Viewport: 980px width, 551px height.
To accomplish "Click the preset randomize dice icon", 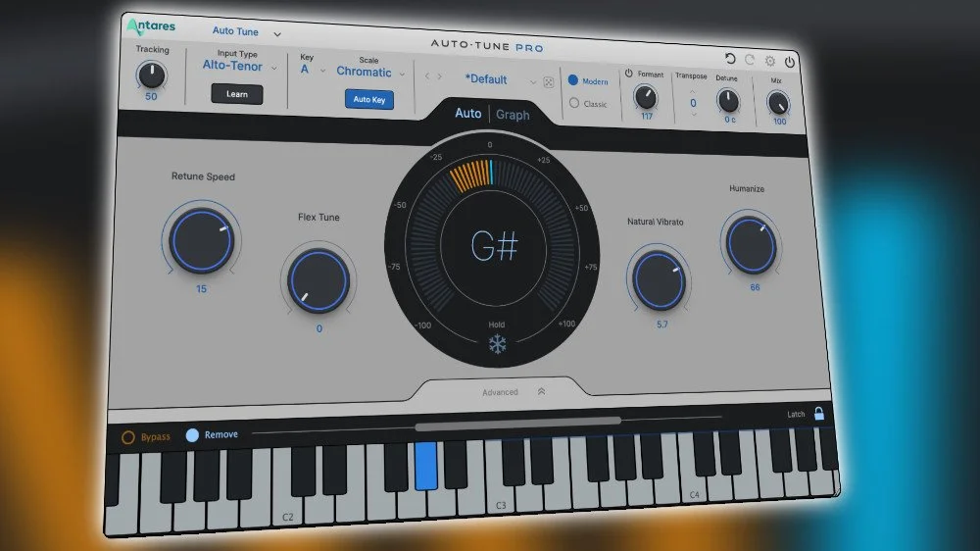I will (548, 82).
